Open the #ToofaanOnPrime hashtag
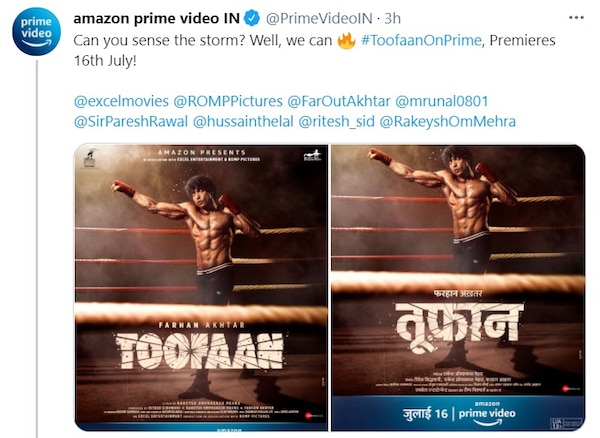 pos(421,40)
